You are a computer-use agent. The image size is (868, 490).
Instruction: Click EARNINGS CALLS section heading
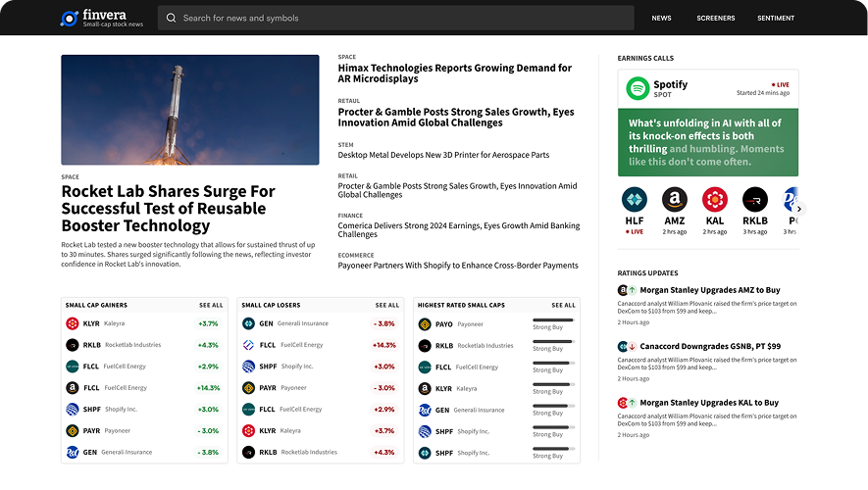coord(645,58)
